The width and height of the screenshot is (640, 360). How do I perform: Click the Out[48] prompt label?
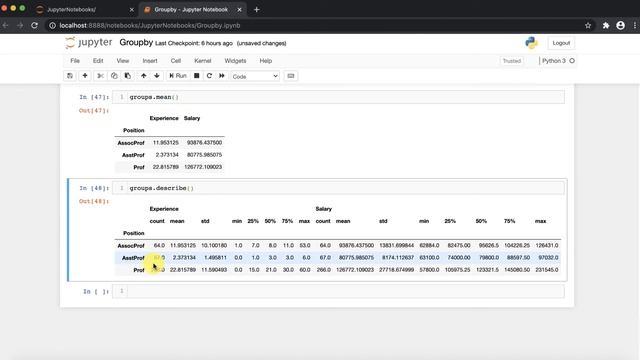[x=94, y=201]
